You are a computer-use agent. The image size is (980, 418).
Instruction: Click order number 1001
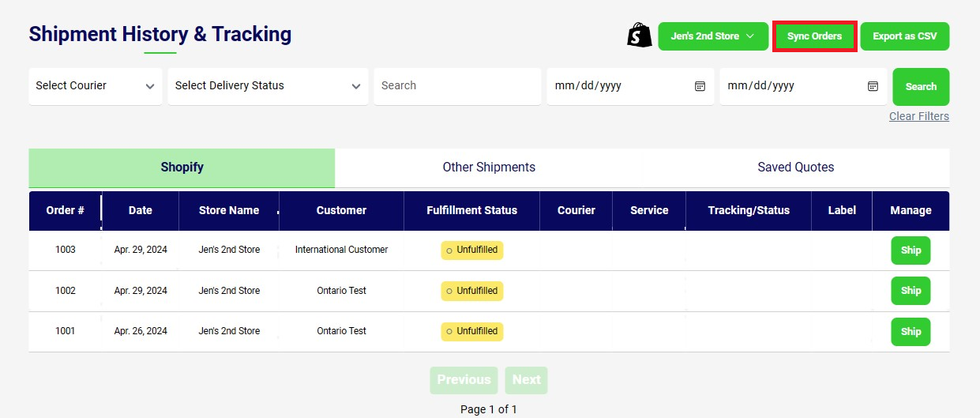(x=66, y=331)
